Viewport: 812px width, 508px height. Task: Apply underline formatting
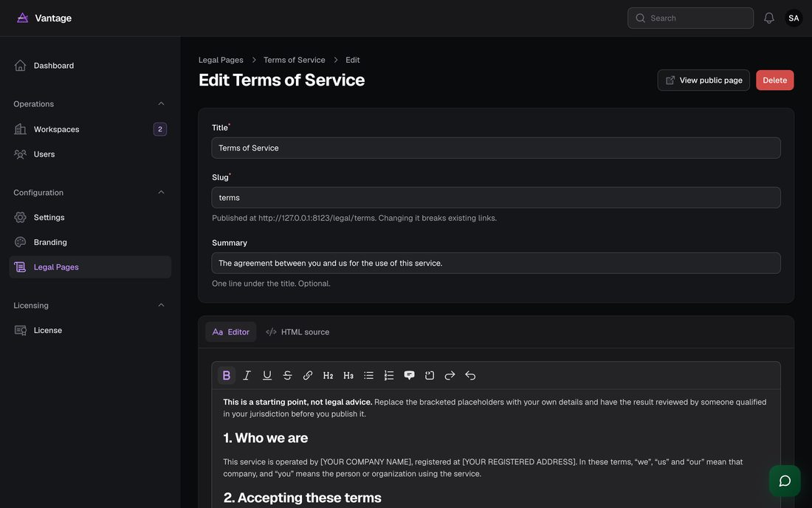click(x=266, y=375)
